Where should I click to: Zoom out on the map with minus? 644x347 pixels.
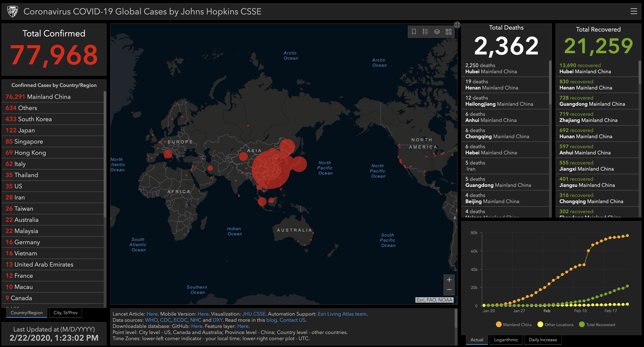pyautogui.click(x=449, y=290)
